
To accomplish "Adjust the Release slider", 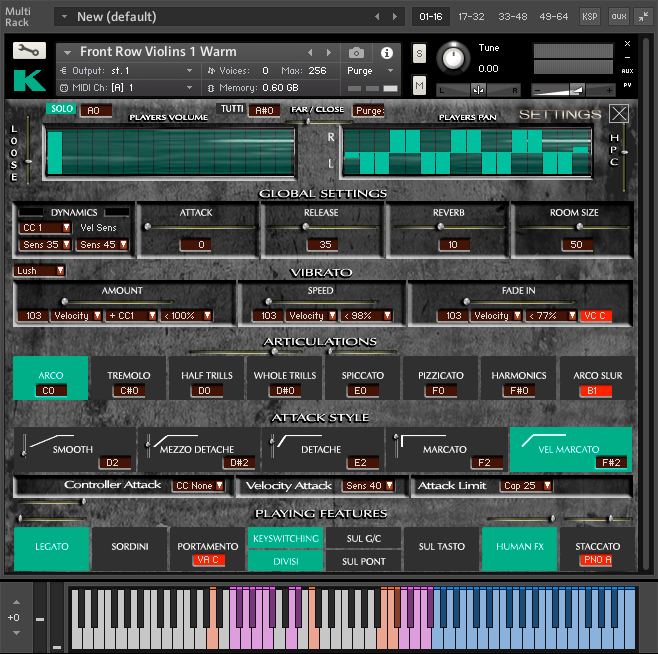I will [306, 227].
